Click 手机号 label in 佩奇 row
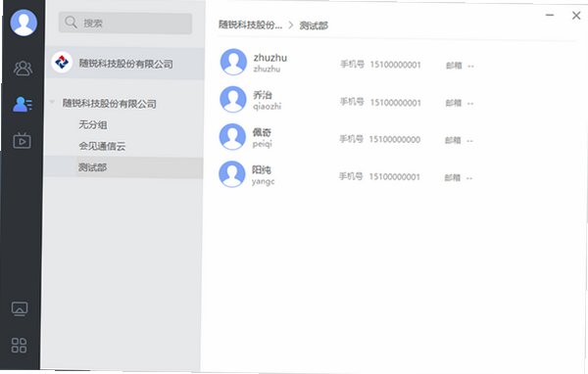588x374 pixels. (352, 139)
